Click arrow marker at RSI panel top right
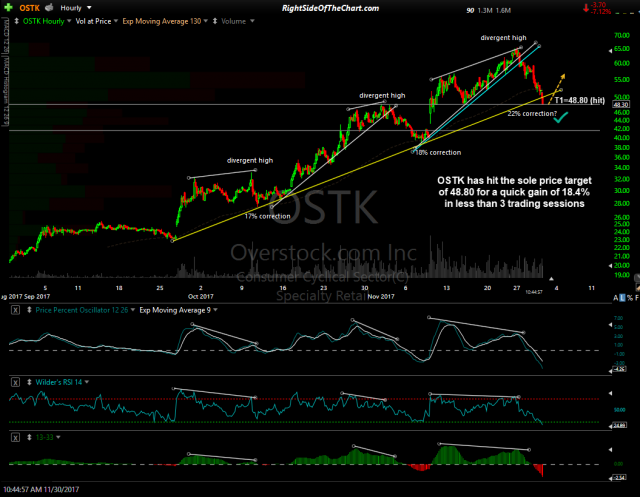 click(x=611, y=393)
